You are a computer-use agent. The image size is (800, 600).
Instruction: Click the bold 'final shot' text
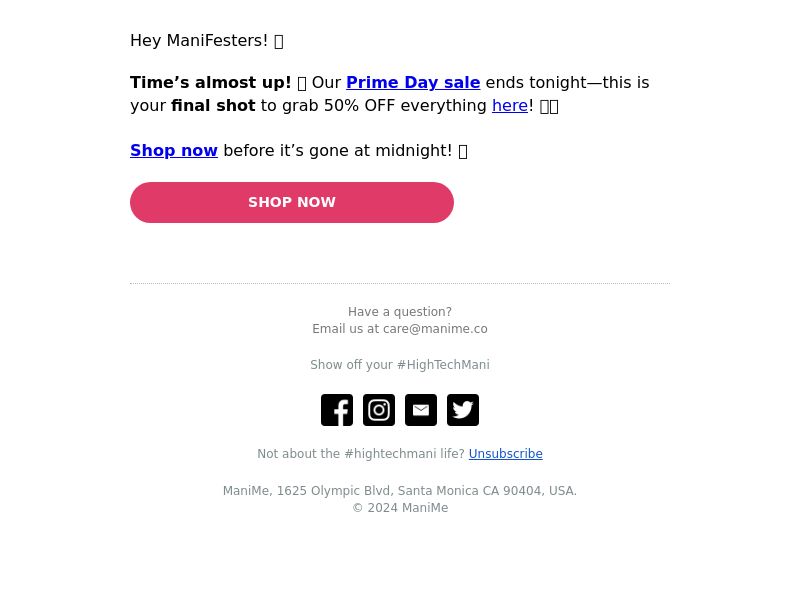[213, 105]
